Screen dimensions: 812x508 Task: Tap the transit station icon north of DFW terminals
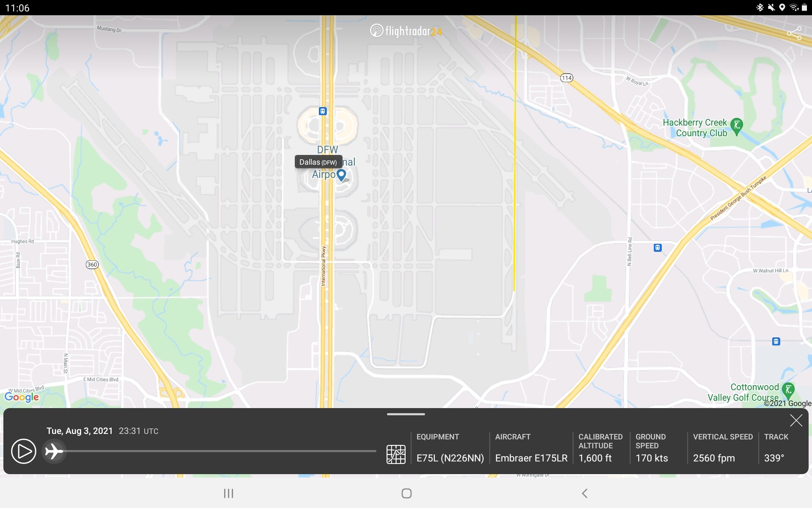click(x=323, y=111)
